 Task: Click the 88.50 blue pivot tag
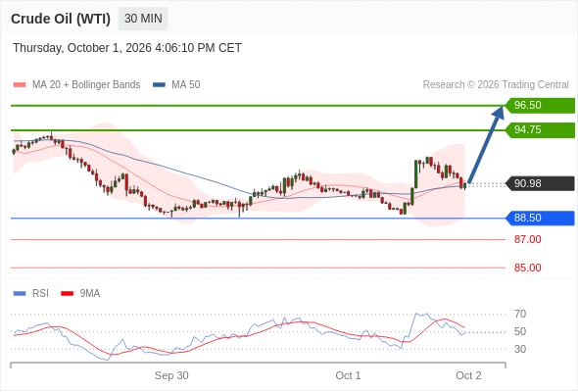click(539, 218)
